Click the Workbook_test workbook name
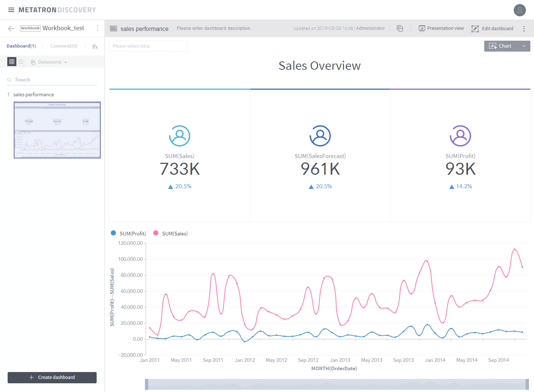Screen dimensions: 534x392 63,28
